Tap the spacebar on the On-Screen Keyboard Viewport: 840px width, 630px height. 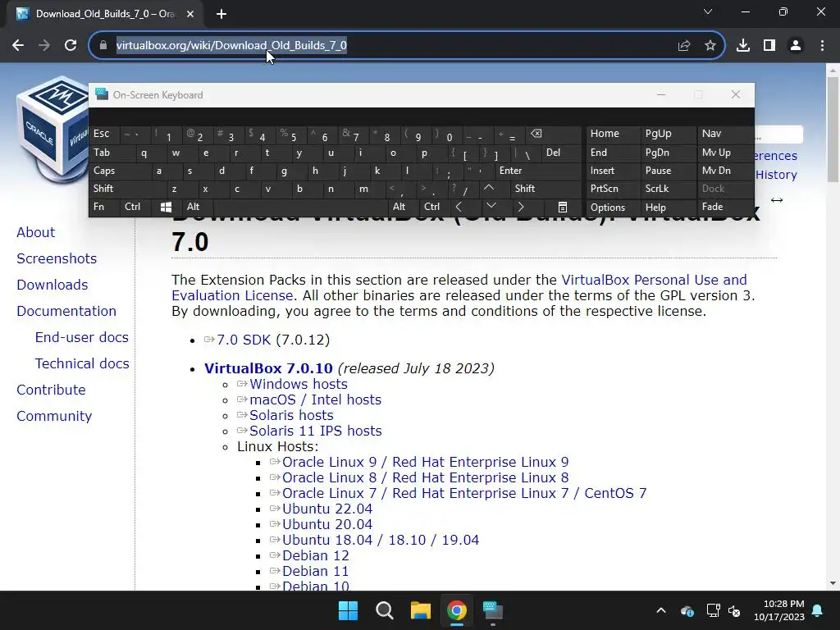[302, 207]
